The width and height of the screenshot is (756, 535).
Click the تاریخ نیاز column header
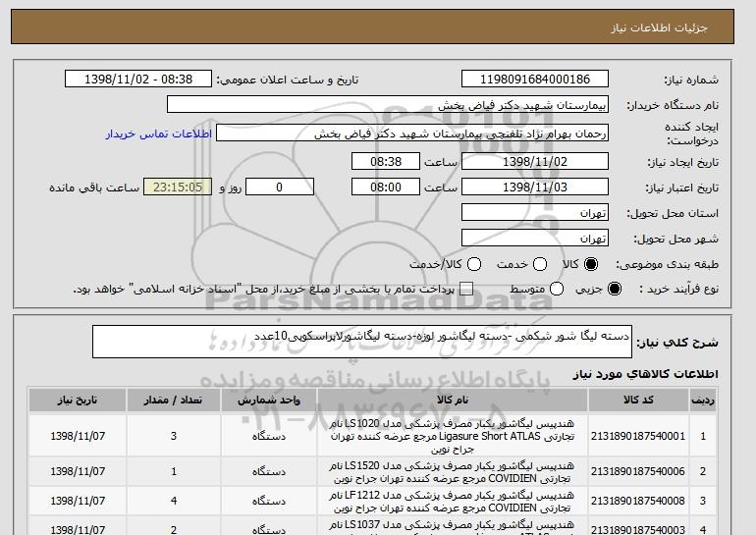coord(78,401)
